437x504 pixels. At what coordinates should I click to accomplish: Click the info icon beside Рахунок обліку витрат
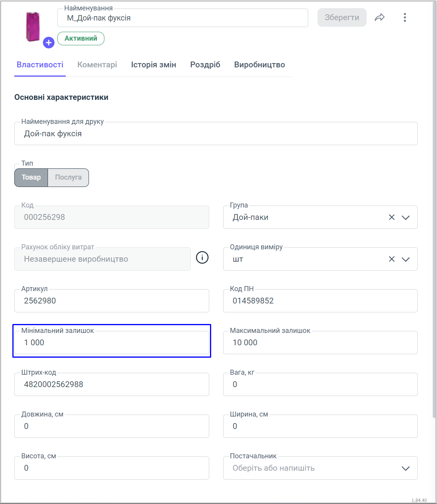pyautogui.click(x=202, y=257)
